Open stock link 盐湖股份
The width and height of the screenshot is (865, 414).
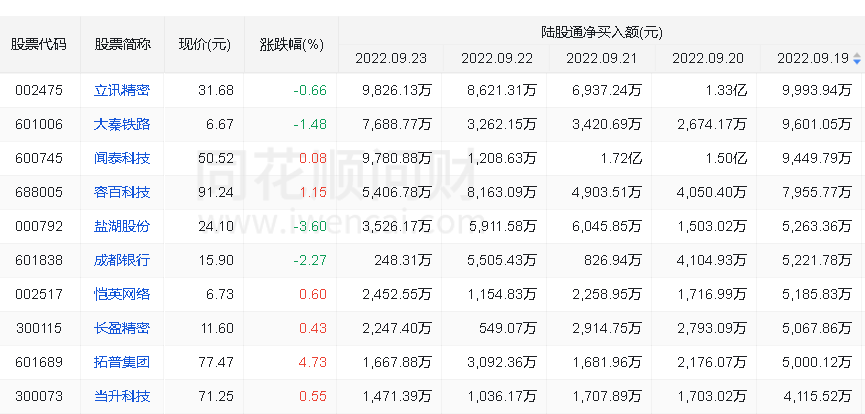point(122,226)
